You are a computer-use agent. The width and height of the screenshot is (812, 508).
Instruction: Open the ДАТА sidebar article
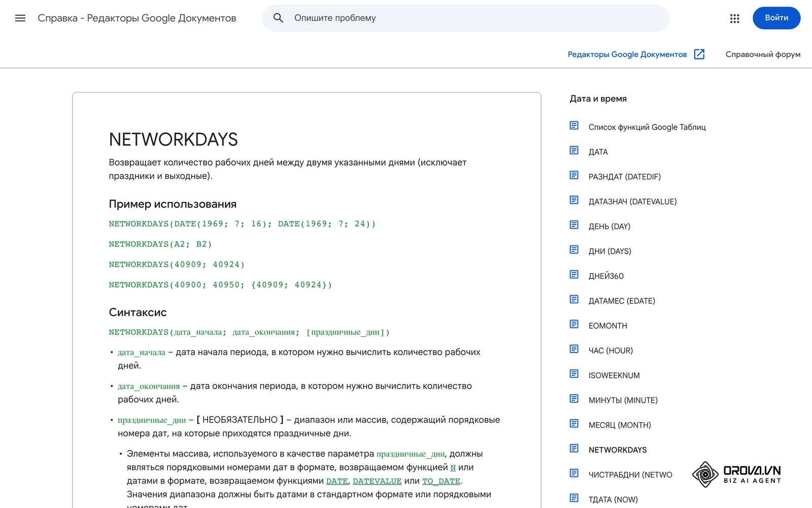pos(598,152)
